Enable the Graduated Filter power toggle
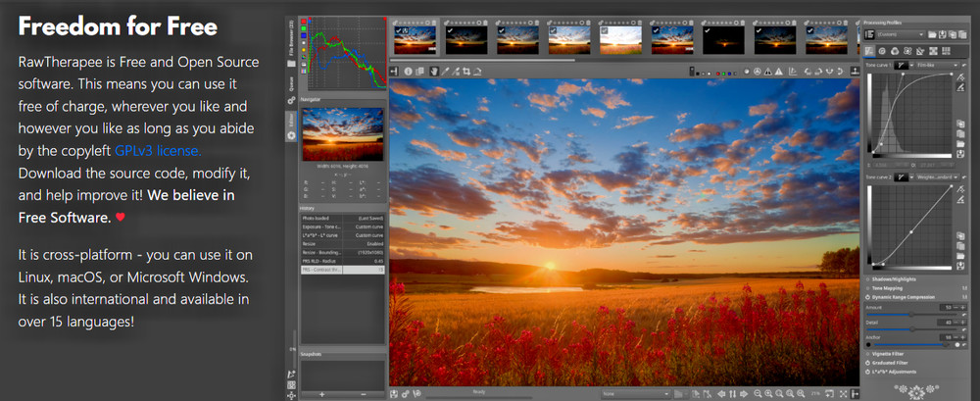 pos(868,363)
